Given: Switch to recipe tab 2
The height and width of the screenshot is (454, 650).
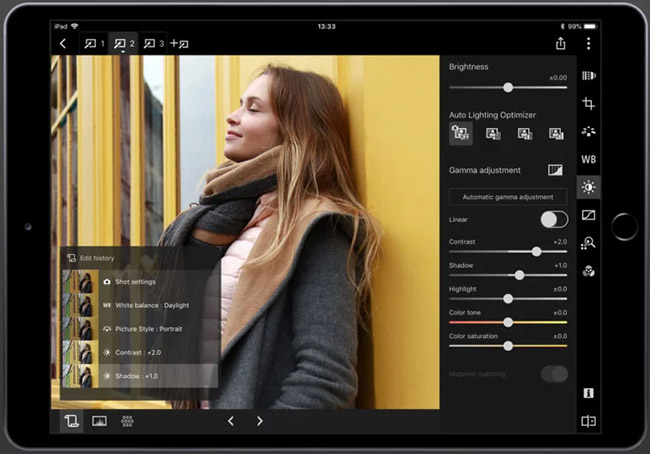Looking at the screenshot, I should [x=124, y=44].
